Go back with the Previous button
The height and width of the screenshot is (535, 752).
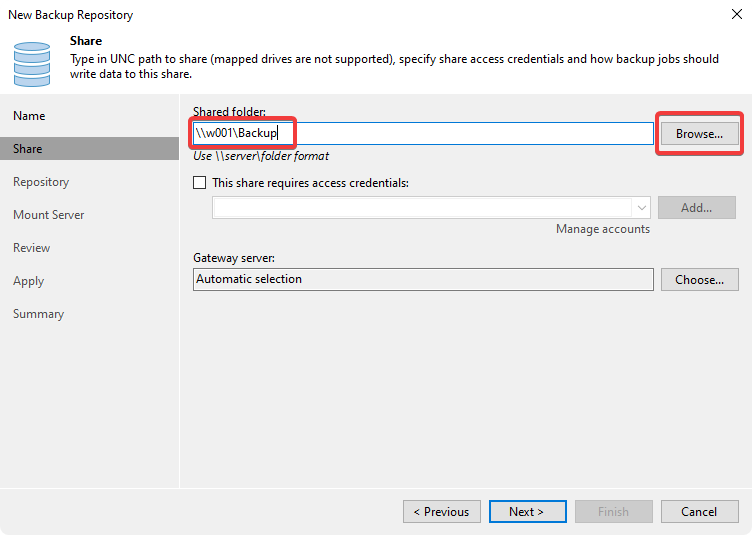click(x=441, y=511)
